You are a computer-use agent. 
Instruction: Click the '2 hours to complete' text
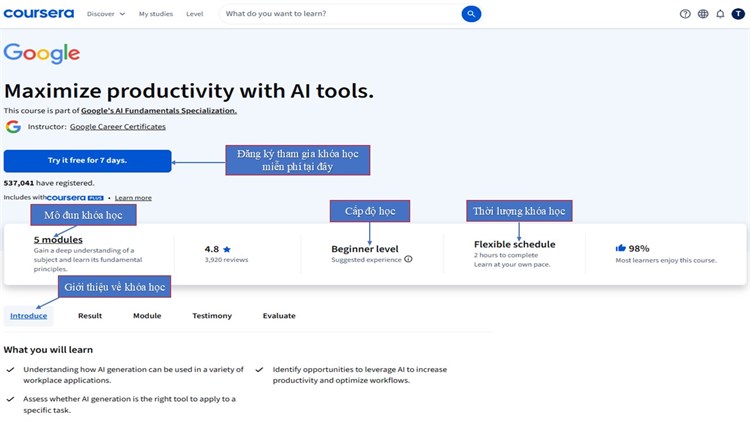506,255
